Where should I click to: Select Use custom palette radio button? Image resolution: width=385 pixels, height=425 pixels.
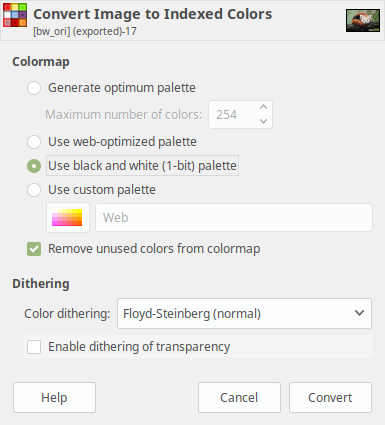point(34,190)
